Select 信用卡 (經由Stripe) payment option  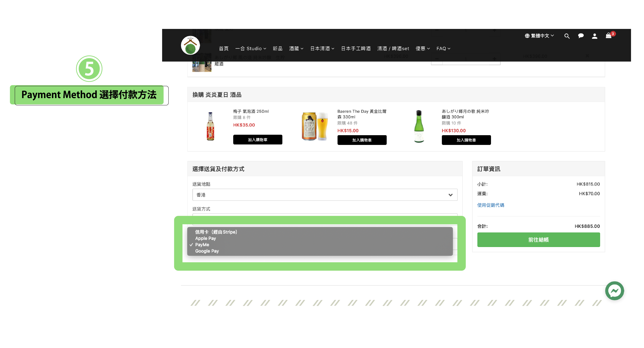click(x=216, y=232)
